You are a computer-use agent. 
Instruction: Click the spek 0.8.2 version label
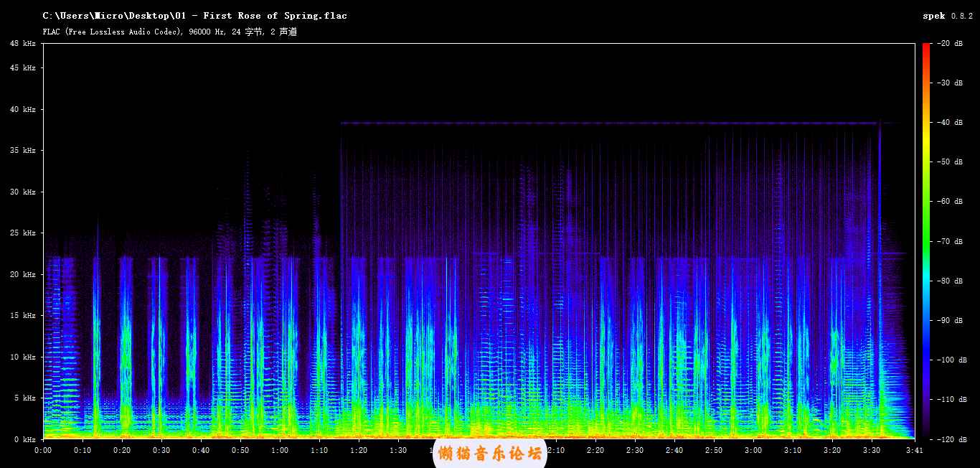point(948,16)
